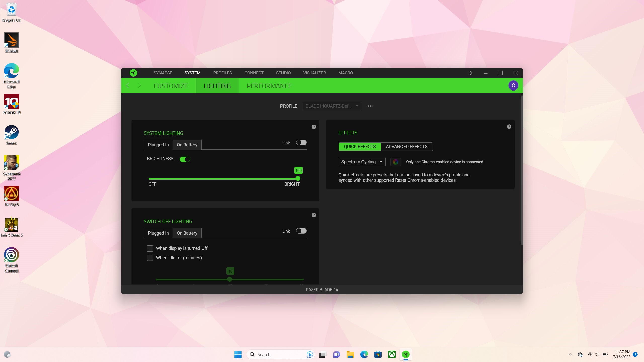
Task: Select On Battery under System Lighting
Action: tap(187, 145)
